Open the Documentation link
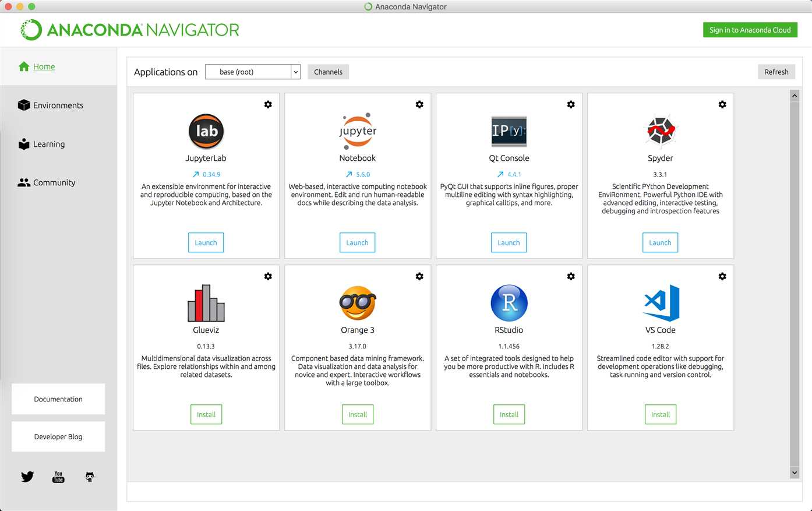Viewport: 812px width, 511px height. (x=58, y=399)
